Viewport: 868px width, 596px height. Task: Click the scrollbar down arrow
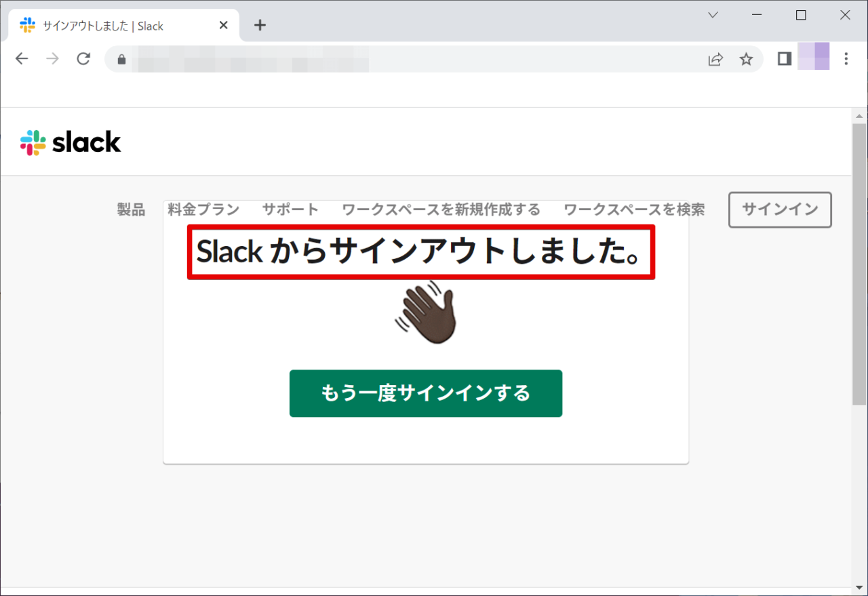tap(859, 588)
